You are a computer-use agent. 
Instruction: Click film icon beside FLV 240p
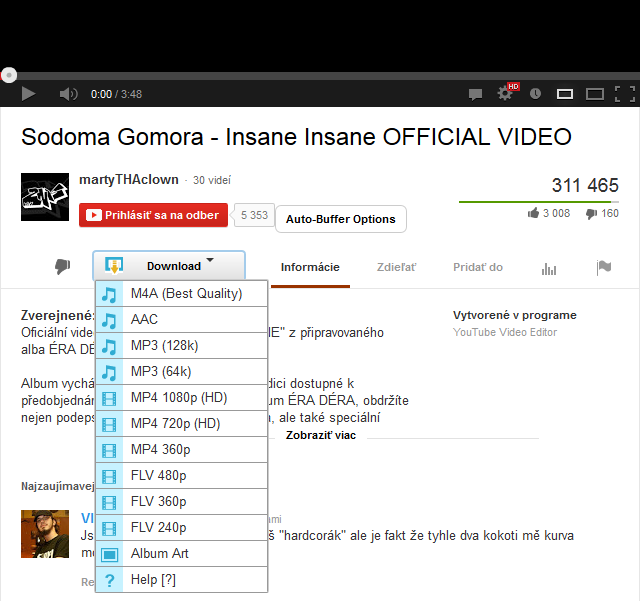click(109, 529)
